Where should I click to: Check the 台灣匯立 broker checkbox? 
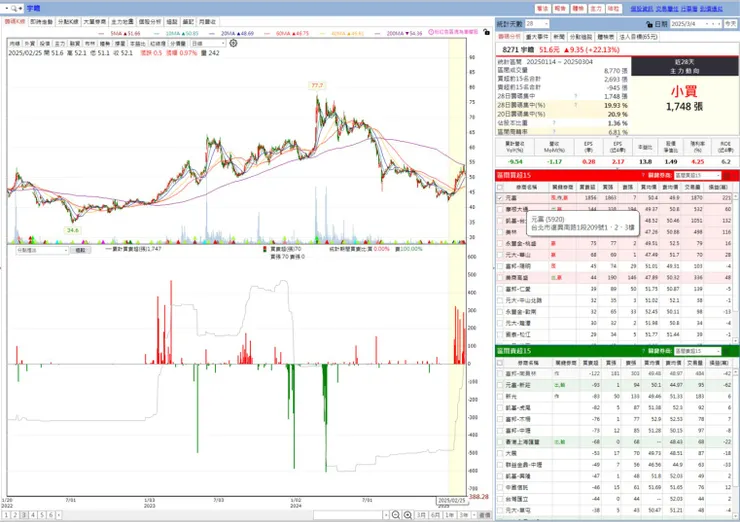[x=500, y=499]
